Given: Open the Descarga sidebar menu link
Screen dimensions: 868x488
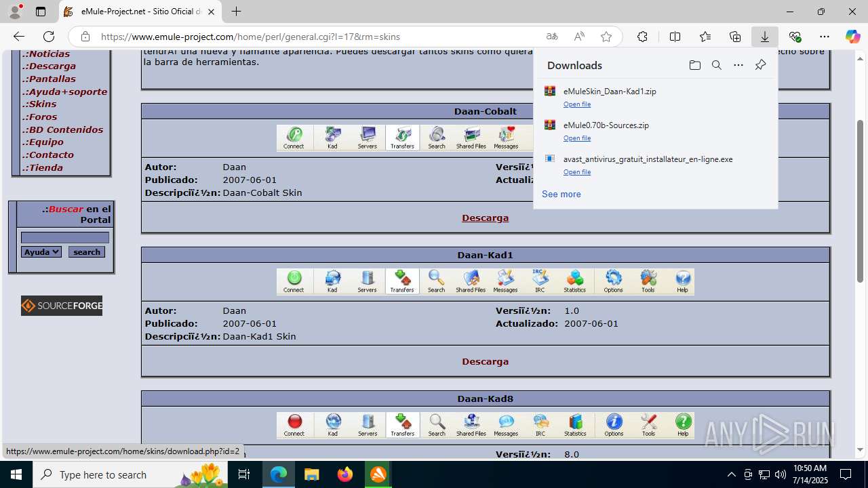Looking at the screenshot, I should [x=50, y=66].
